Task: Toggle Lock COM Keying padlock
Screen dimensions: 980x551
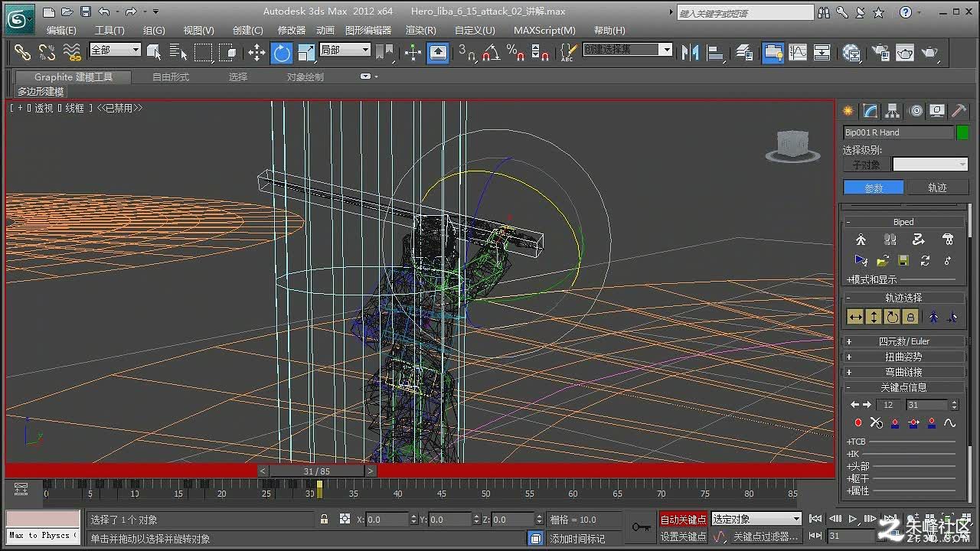Action: [x=910, y=317]
